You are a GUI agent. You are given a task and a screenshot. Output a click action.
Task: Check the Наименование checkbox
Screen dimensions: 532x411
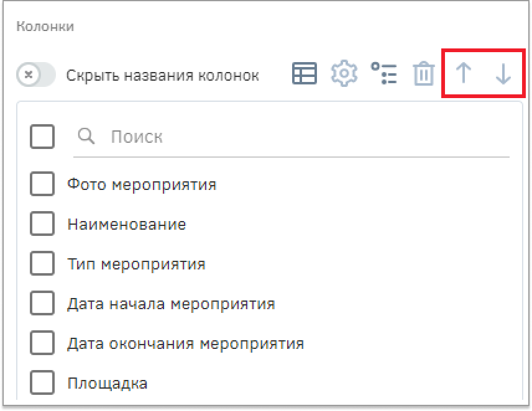point(42,224)
